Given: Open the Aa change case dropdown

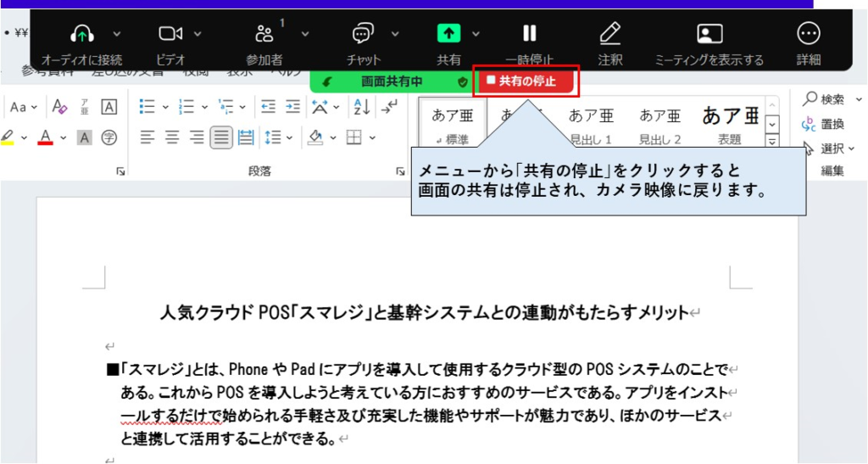Looking at the screenshot, I should [x=23, y=107].
